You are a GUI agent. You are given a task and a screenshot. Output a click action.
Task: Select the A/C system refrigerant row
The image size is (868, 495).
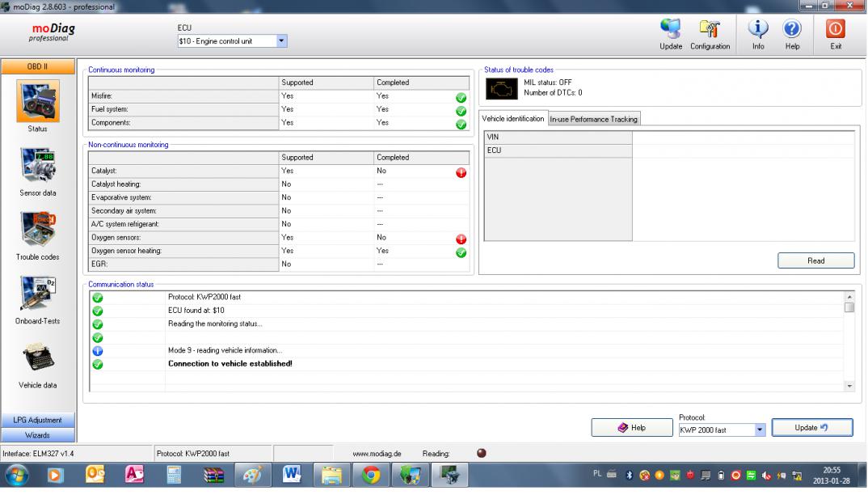(279, 224)
